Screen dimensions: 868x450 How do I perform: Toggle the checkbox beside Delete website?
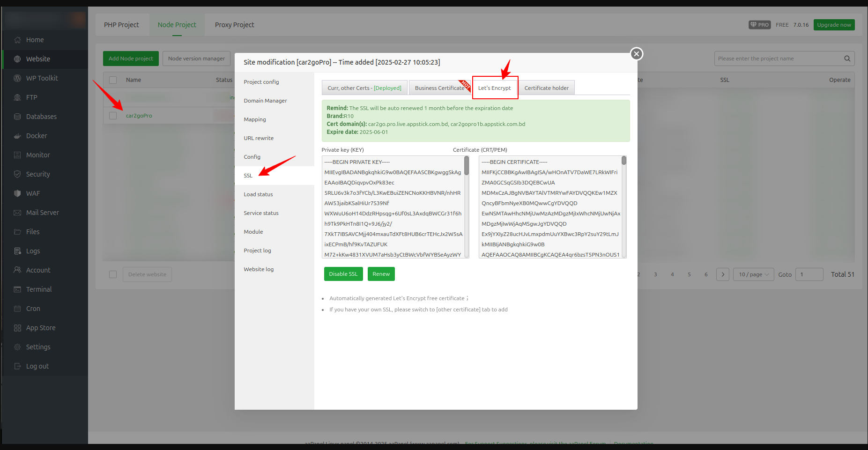point(113,274)
